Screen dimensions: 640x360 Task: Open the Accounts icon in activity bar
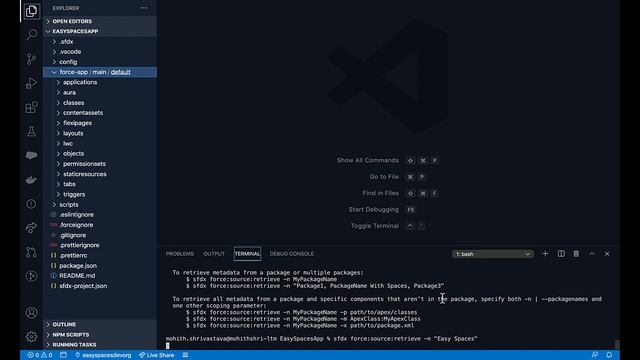tap(31, 313)
